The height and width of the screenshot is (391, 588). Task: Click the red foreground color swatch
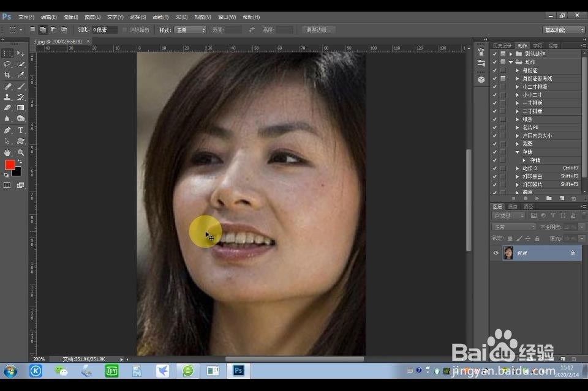point(9,165)
